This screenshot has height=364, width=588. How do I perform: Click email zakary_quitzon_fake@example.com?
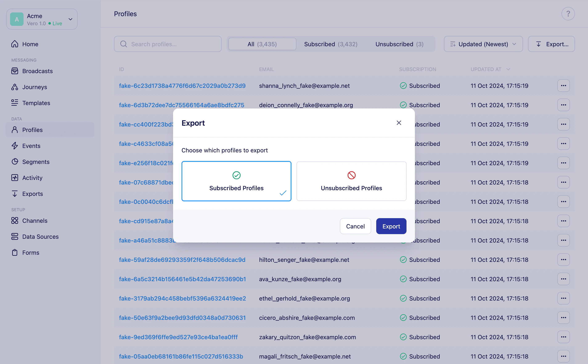coord(307,337)
